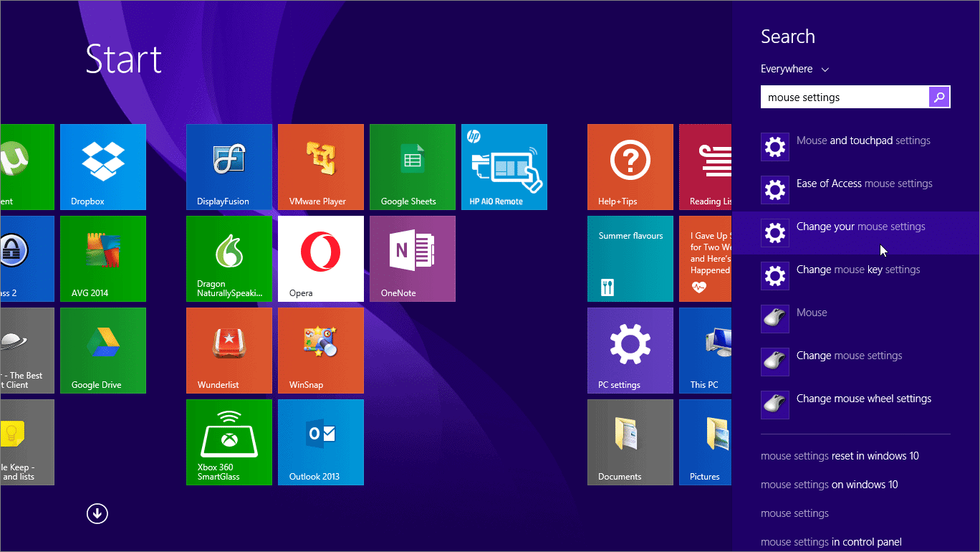Open the Dropbox tile
Screen dimensions: 980x552
(x=103, y=167)
